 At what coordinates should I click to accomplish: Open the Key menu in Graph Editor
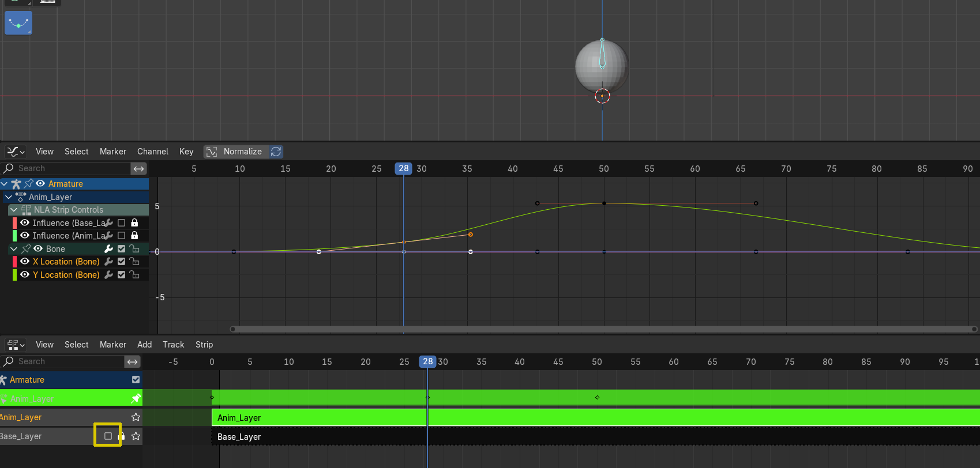[x=186, y=152]
